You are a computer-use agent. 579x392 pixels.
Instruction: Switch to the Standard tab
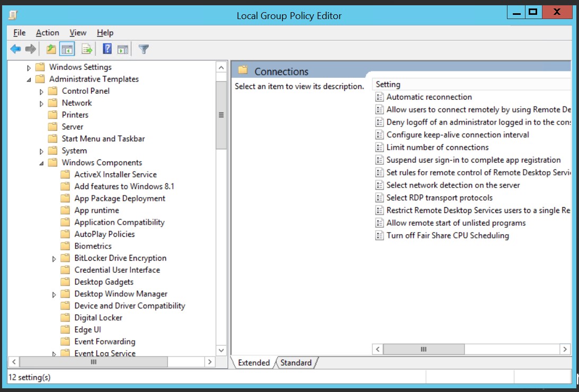coord(296,363)
